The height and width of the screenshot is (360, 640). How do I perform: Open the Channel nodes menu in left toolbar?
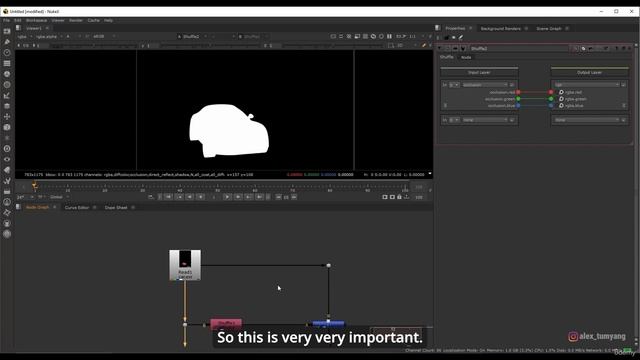point(7,63)
